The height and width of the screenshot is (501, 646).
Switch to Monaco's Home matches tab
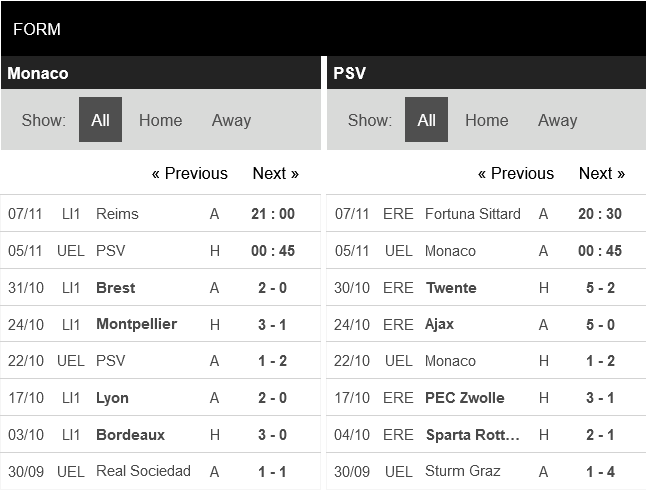(160, 120)
